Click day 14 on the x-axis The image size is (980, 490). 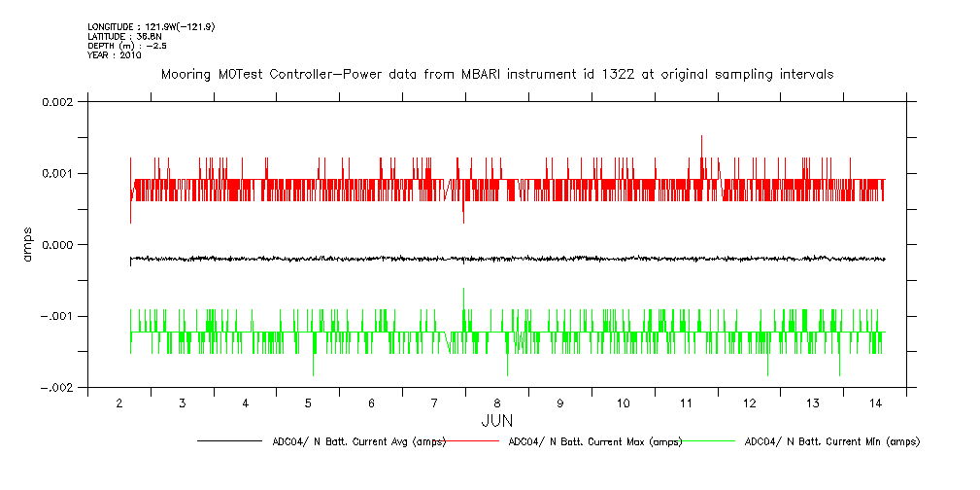[x=875, y=402]
